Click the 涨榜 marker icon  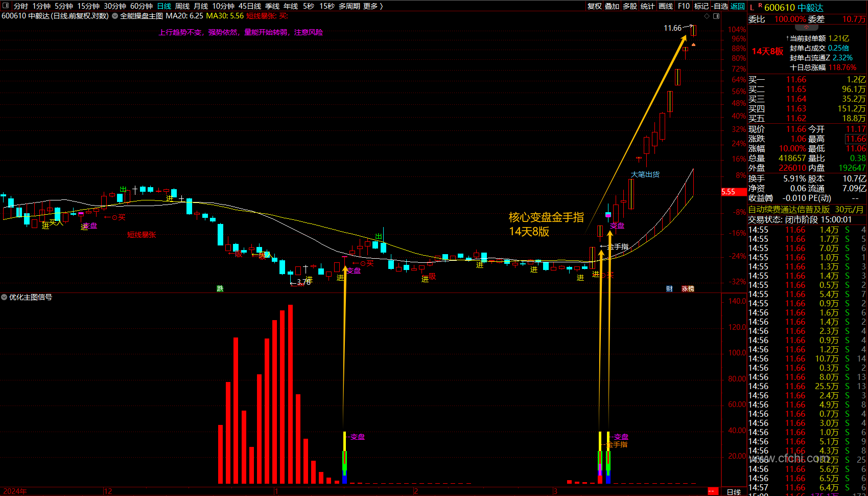688,289
